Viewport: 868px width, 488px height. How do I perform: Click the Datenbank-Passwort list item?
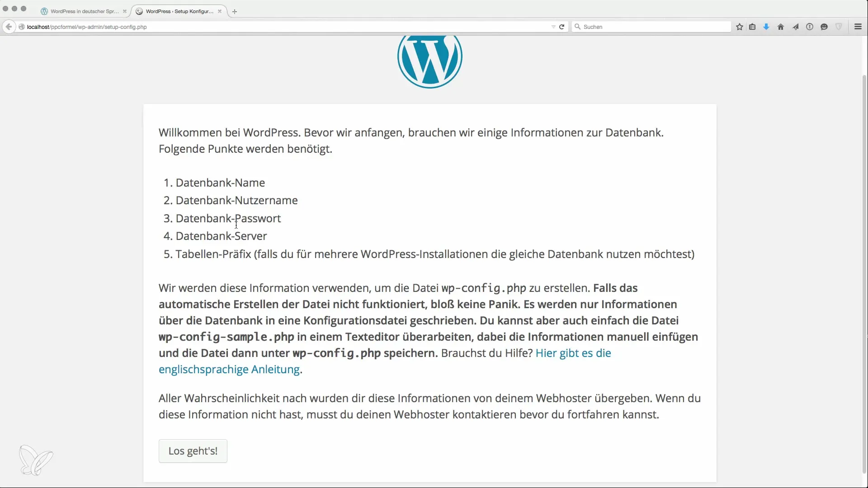click(228, 218)
